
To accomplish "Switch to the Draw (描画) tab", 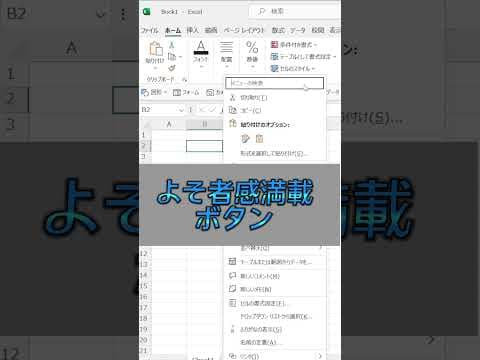I will (x=211, y=30).
